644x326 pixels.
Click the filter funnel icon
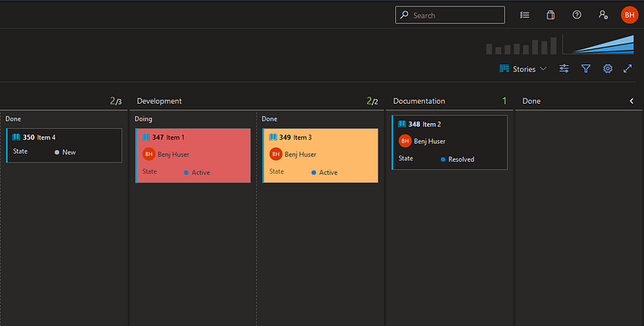pos(586,68)
